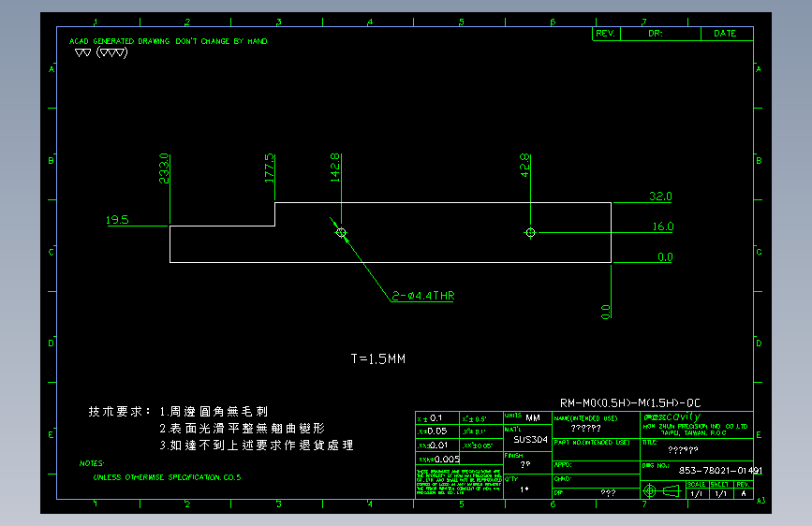Click the 2-ø4.4THR hole callout
This screenshot has height=526, width=812.
[423, 296]
